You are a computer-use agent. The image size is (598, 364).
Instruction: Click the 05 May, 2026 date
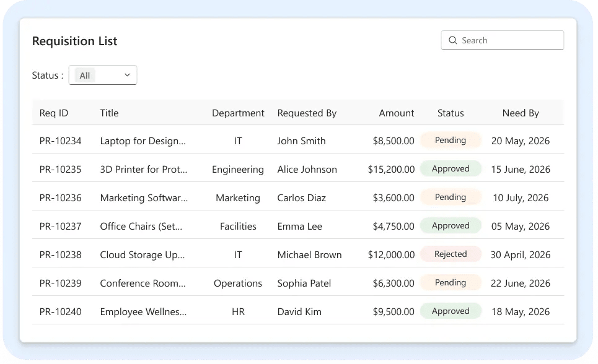(x=521, y=227)
